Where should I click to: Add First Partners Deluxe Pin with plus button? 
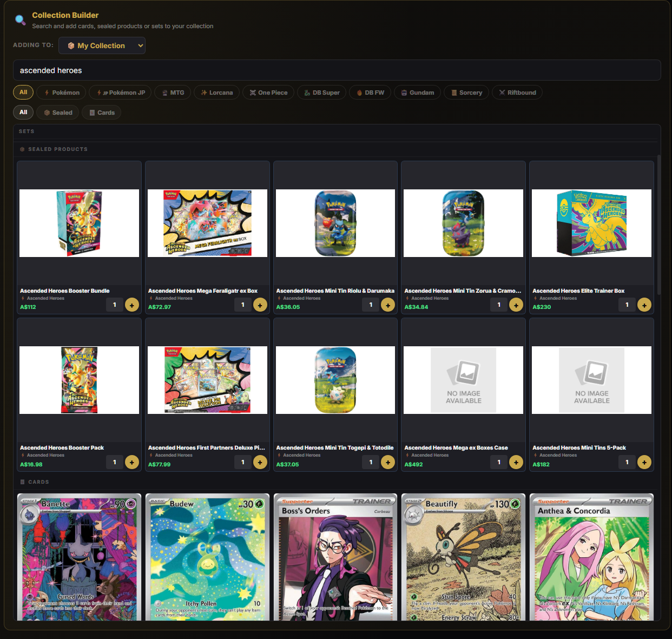[260, 462]
